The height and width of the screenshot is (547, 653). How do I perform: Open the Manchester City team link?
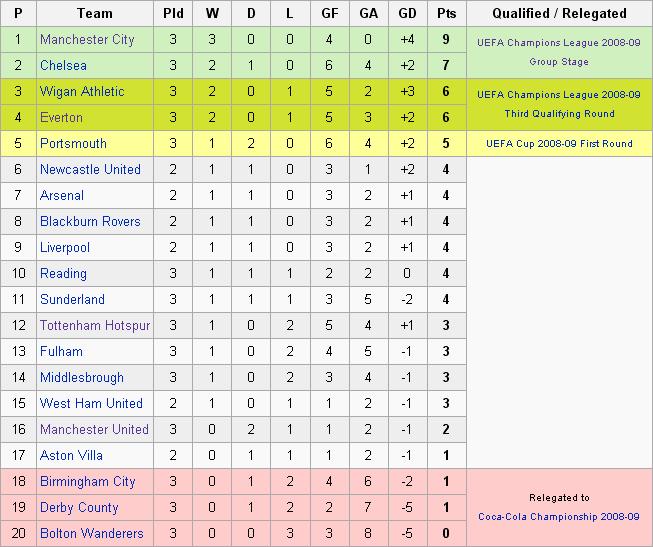(87, 40)
